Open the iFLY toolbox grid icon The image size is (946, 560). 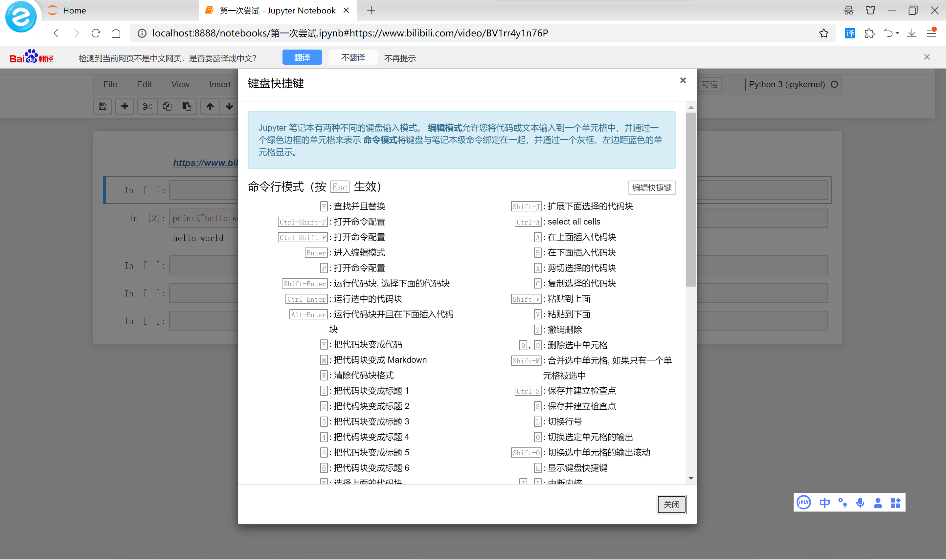coord(895,503)
